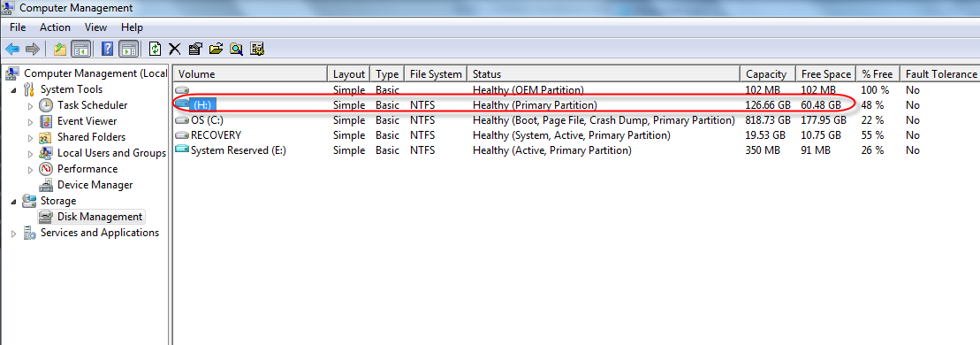The height and width of the screenshot is (345, 980).
Task: Click the Performance gauge icon
Action: (x=46, y=169)
